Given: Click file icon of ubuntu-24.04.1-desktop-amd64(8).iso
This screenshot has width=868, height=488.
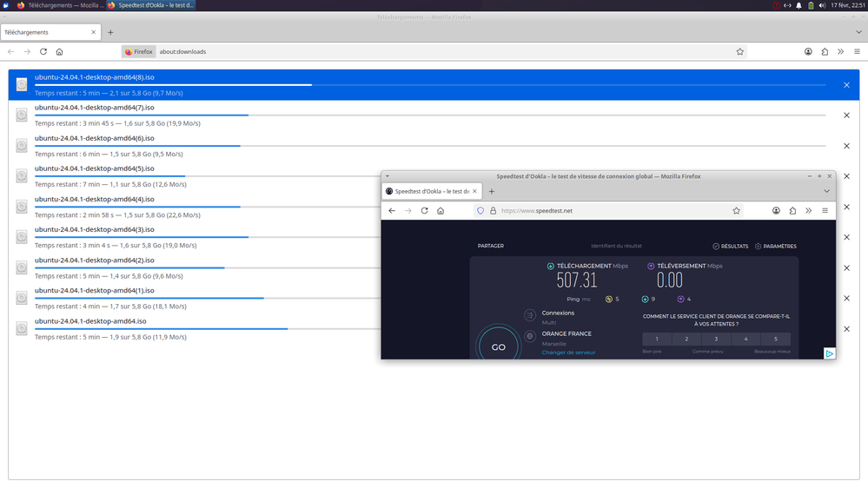Looking at the screenshot, I should (22, 84).
